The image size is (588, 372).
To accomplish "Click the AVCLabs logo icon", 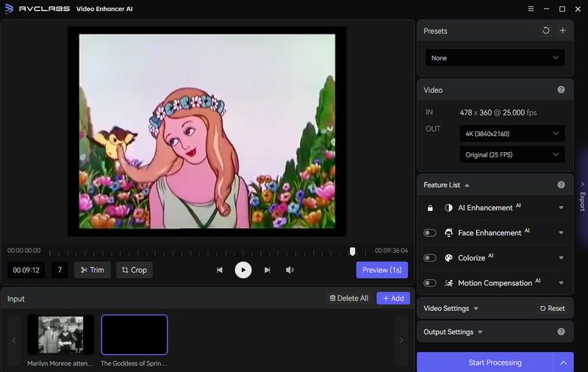I will point(9,9).
